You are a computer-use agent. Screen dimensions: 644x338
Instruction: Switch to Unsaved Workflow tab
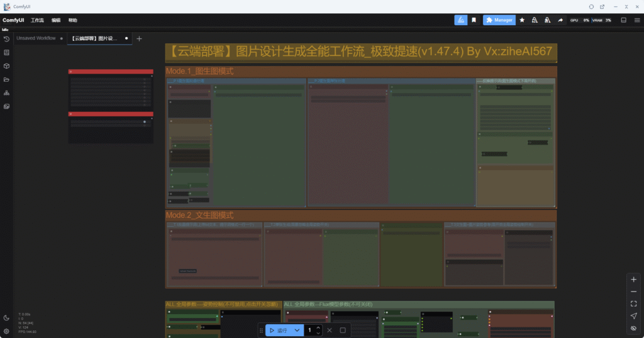[x=36, y=38]
